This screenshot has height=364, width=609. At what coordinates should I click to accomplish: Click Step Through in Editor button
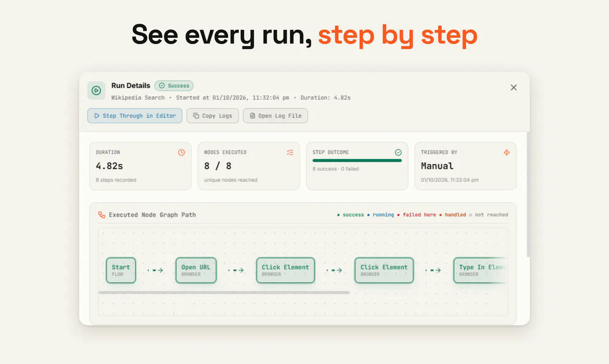135,115
